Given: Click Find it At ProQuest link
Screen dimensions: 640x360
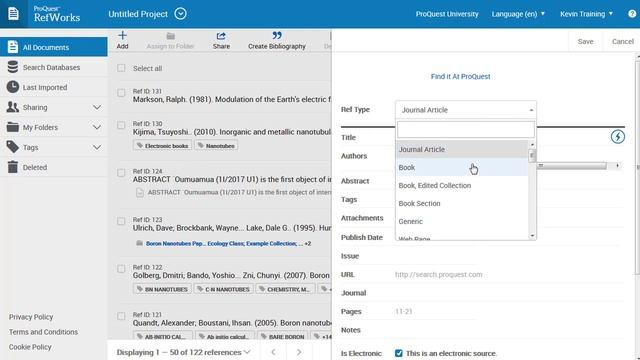Looking at the screenshot, I should pos(460,76).
